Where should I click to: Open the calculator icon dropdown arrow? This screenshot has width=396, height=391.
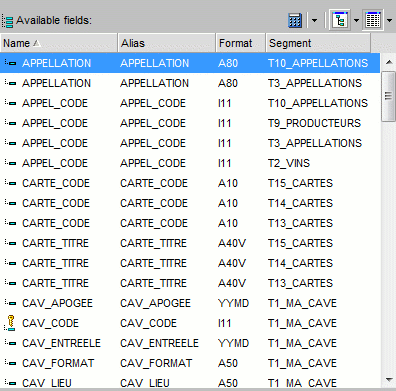(314, 21)
